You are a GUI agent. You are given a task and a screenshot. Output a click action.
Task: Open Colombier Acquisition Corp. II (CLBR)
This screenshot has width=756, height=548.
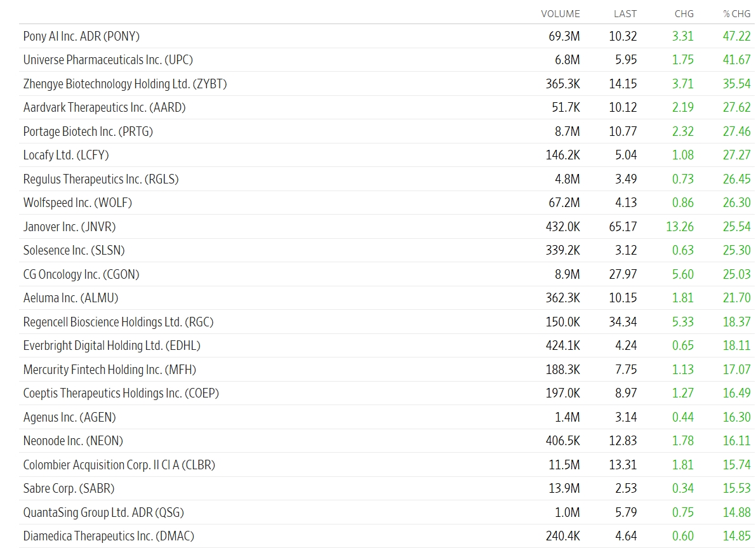(x=119, y=465)
